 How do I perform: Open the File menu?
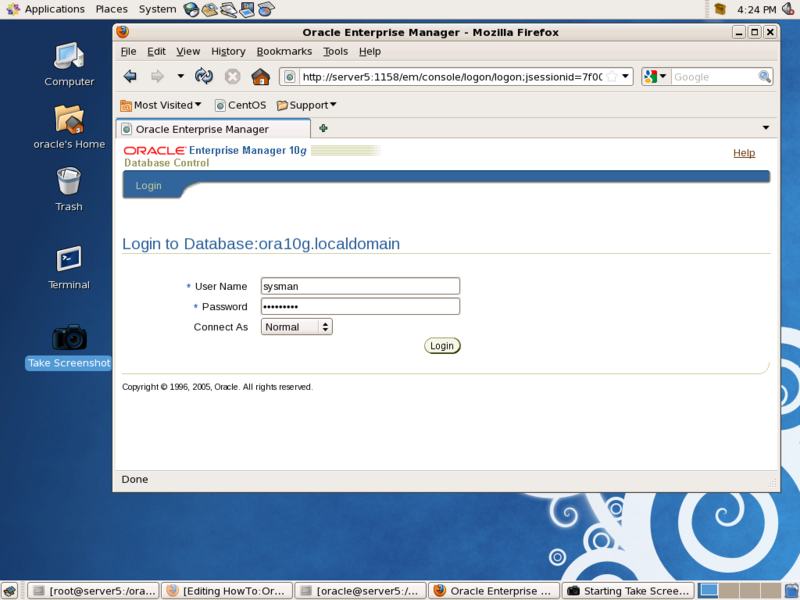click(x=128, y=52)
